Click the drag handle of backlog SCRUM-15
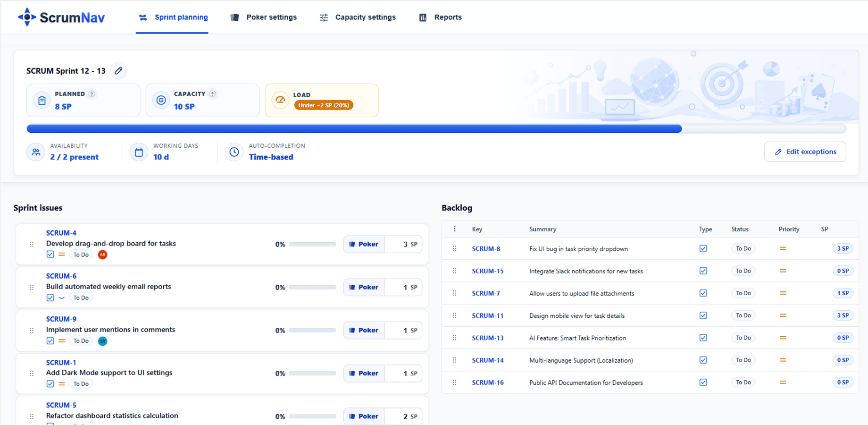The height and width of the screenshot is (425, 868). point(455,271)
